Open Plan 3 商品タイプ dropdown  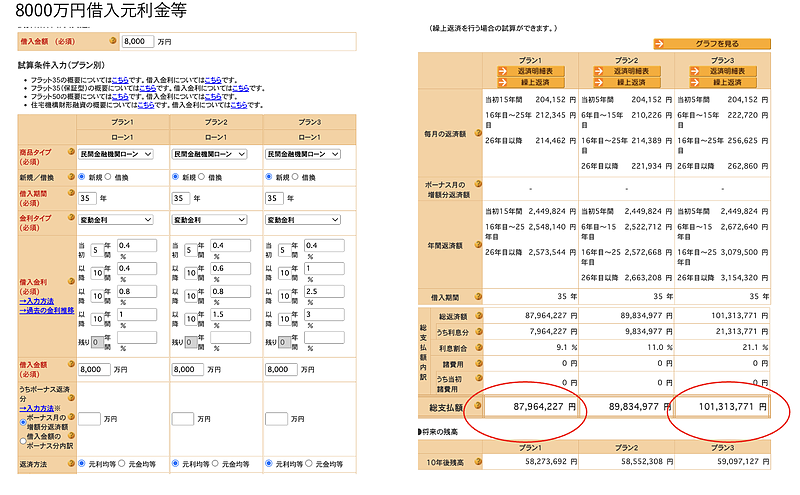[301, 154]
